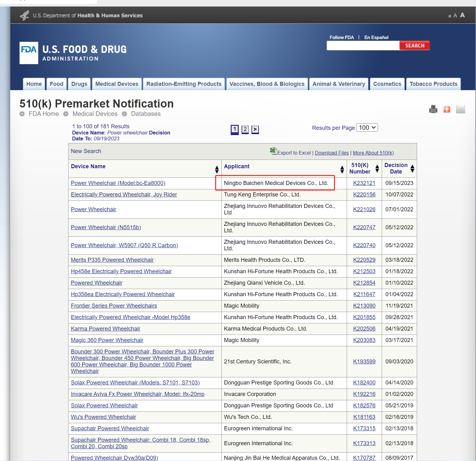Screen dimensions: 476x461
Task: Click the HHS eagle logo
Action: pos(24,15)
